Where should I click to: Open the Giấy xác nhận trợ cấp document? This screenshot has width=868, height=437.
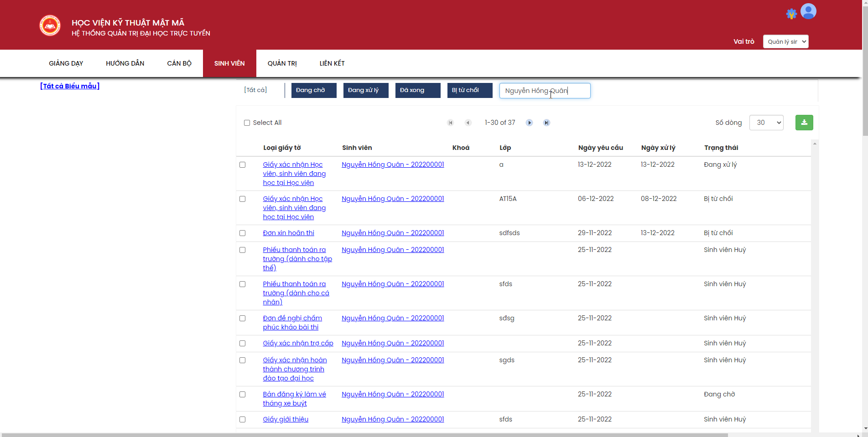pos(298,343)
